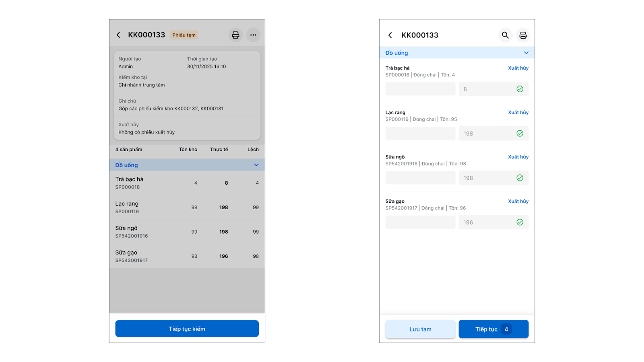Click quantity field showing 8 for Trà bạc hà

pyautogui.click(x=493, y=89)
